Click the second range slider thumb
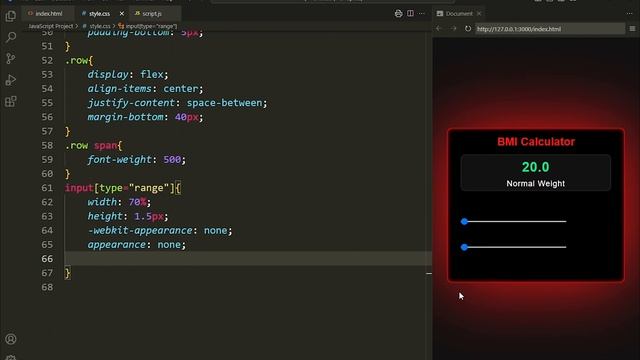This screenshot has height=360, width=640. tap(464, 247)
